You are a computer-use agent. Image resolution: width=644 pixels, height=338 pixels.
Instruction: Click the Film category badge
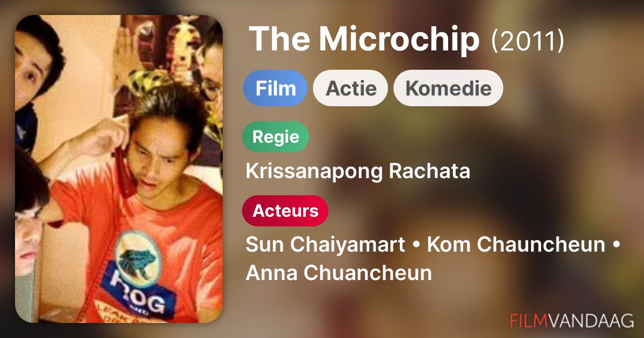(x=275, y=88)
